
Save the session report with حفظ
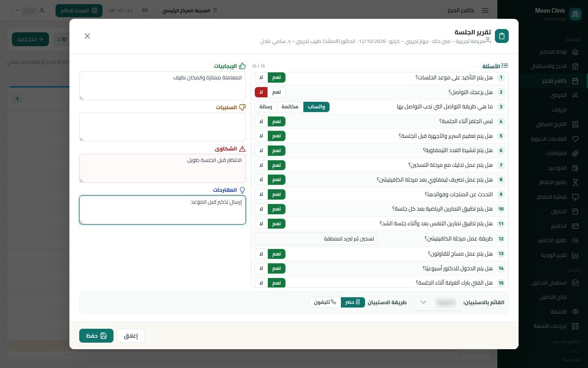point(96,336)
